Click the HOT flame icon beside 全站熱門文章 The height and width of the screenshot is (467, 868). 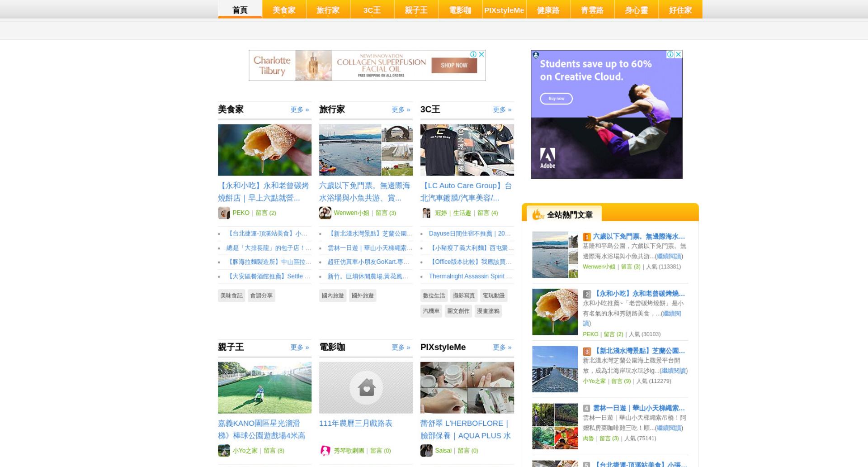click(x=538, y=214)
